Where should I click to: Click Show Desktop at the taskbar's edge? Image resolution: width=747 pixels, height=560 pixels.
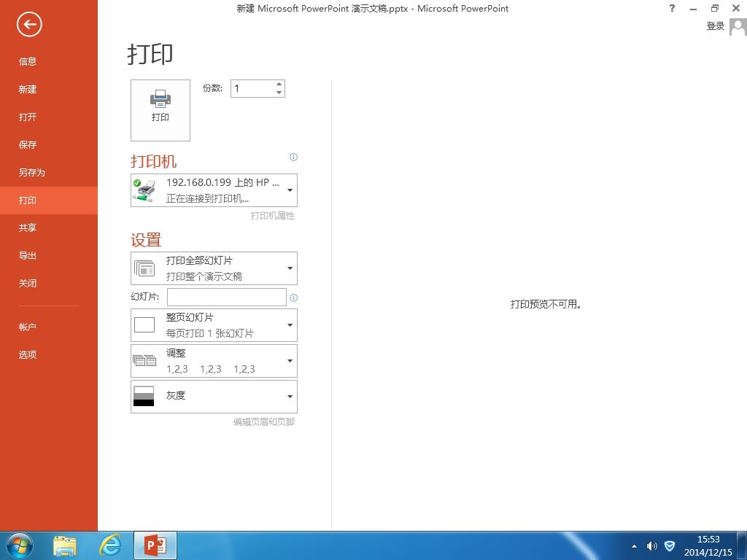[x=742, y=545]
